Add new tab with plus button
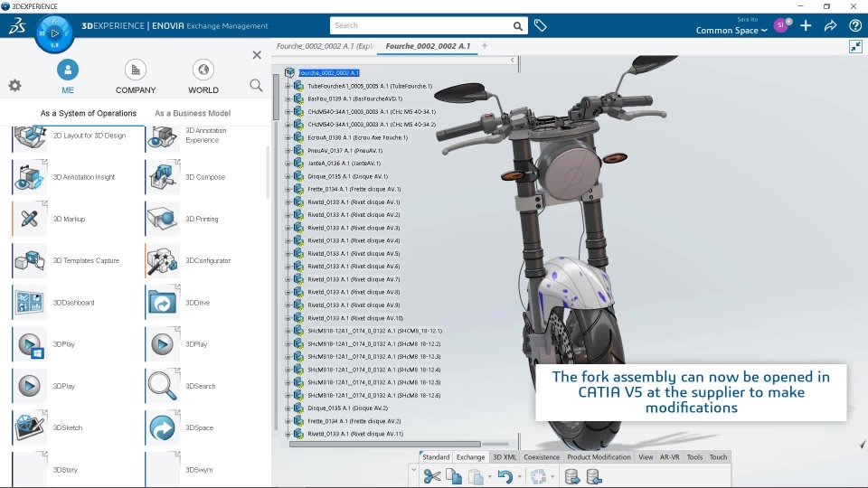Screen dimensions: 868x488 485,46
